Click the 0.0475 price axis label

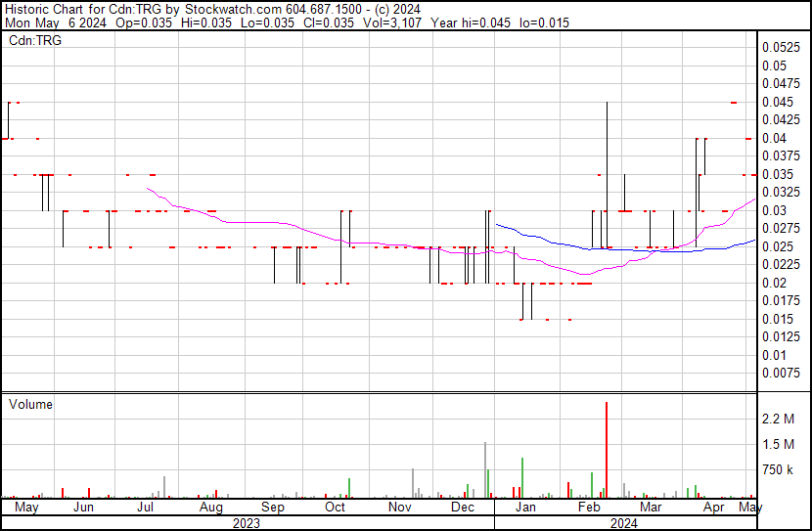pyautogui.click(x=781, y=84)
